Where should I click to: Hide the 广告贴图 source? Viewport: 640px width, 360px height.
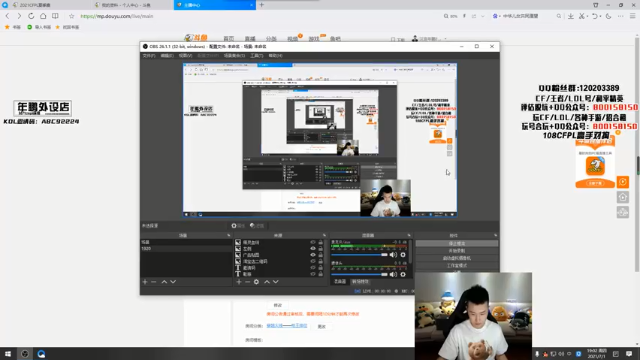tap(313, 255)
